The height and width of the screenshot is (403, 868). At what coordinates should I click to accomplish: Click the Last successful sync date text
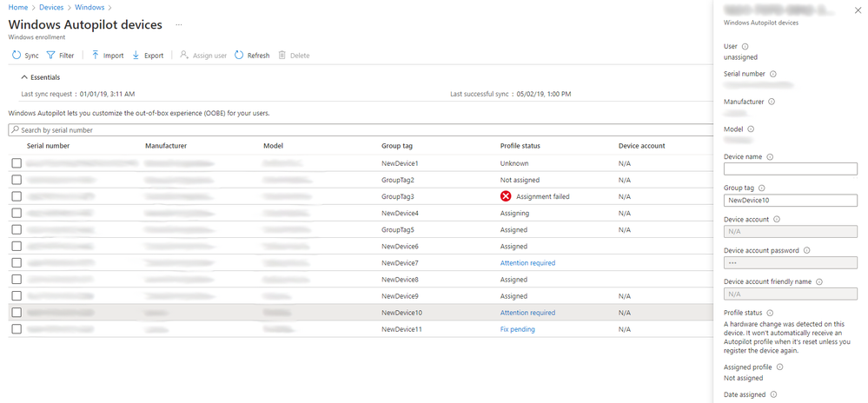542,94
